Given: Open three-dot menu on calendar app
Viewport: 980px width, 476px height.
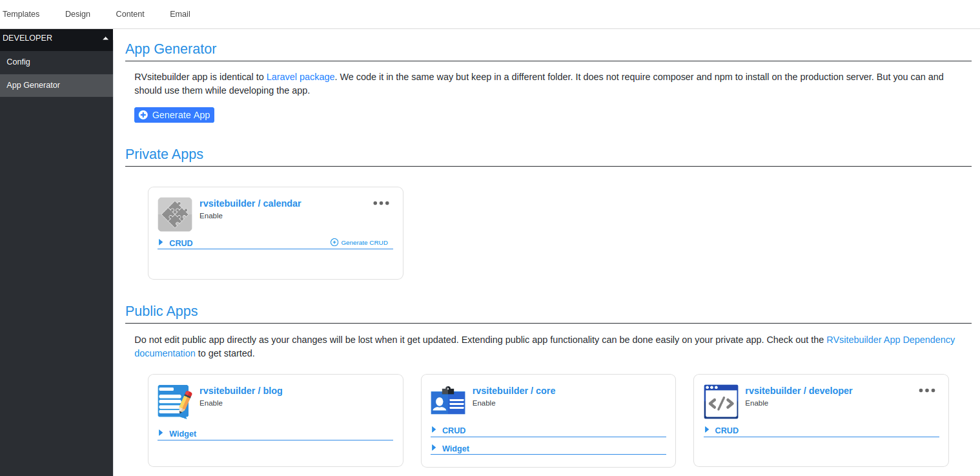Looking at the screenshot, I should tap(381, 203).
